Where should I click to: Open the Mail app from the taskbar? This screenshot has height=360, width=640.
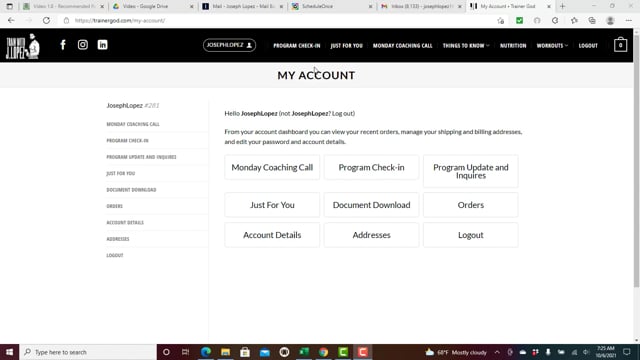[x=264, y=352]
